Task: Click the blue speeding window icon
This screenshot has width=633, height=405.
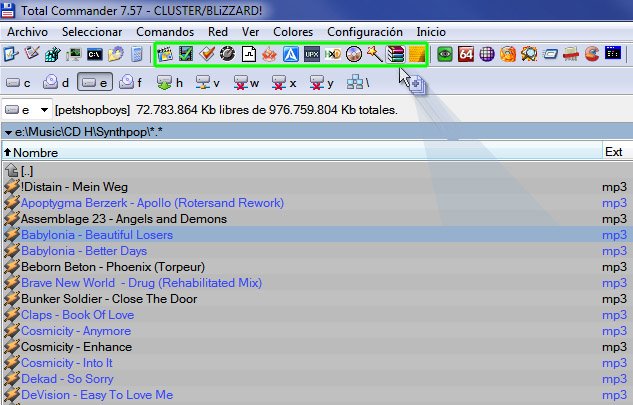Action: [x=550, y=54]
